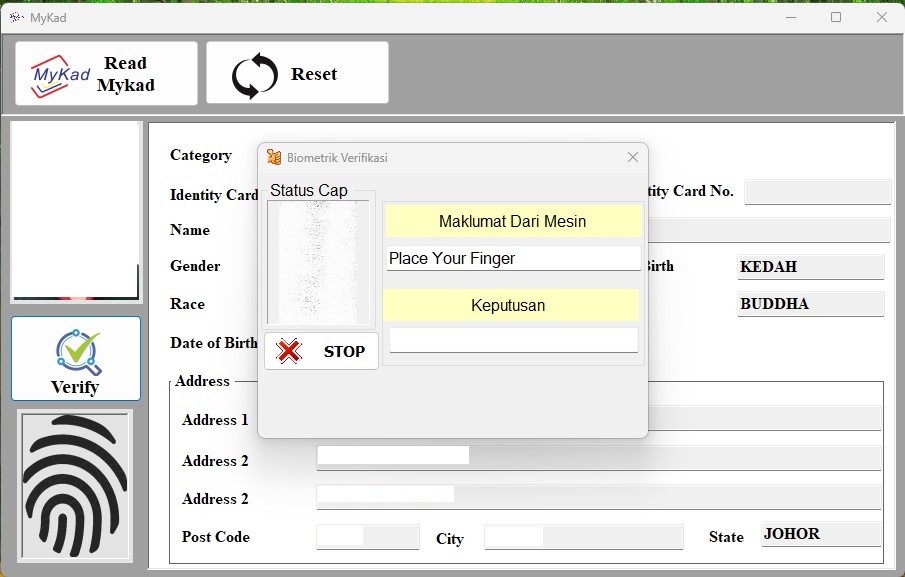The height and width of the screenshot is (577, 905).
Task: Click the Verify magnifier checkmark icon
Action: pyautogui.click(x=76, y=351)
